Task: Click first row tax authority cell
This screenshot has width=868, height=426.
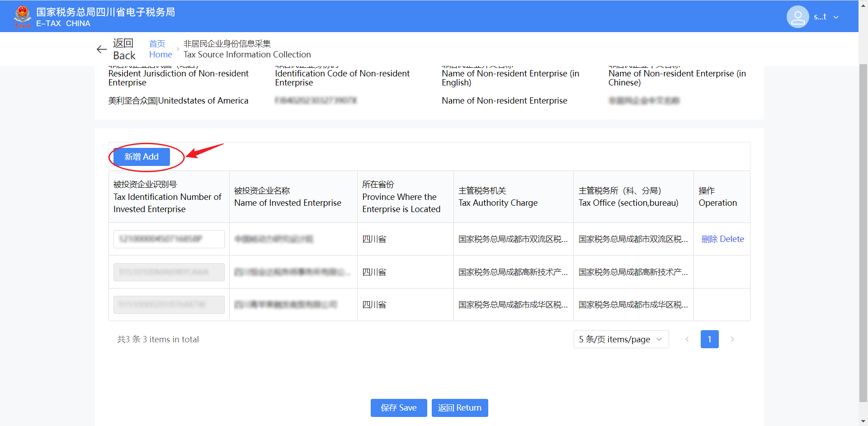Action: [513, 239]
